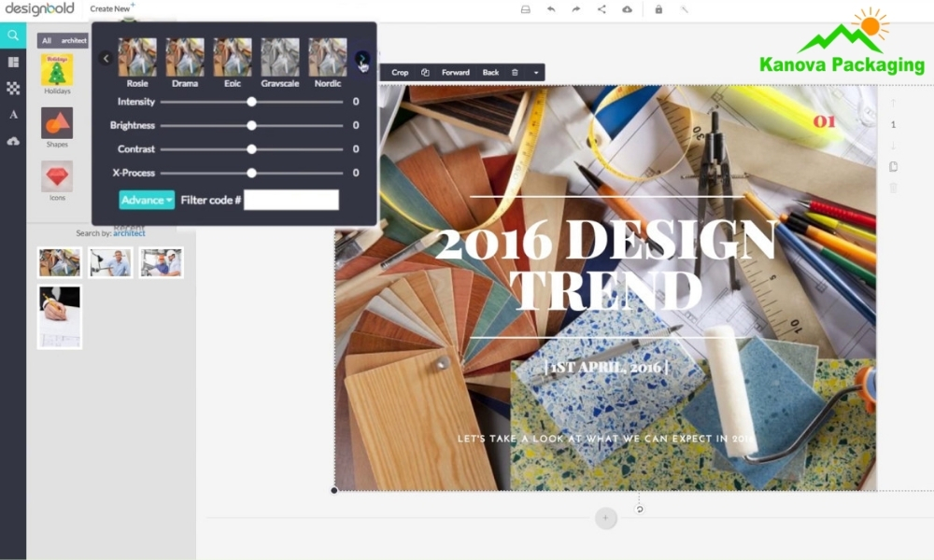Focus the Filter code input field

coord(291,200)
